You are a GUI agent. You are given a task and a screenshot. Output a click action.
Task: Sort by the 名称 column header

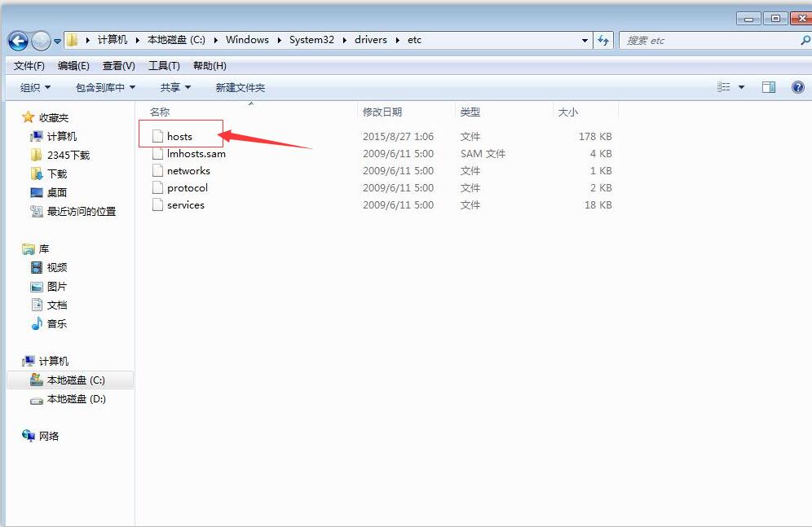pyautogui.click(x=160, y=112)
